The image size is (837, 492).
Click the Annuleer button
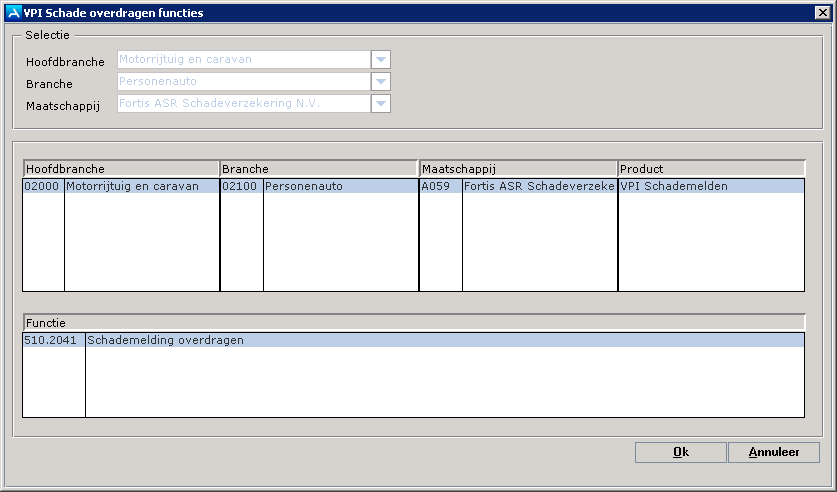773,452
